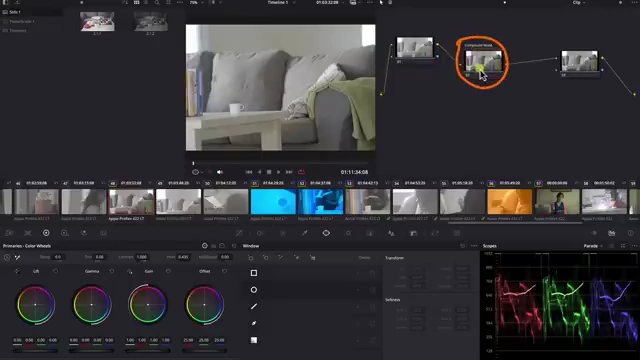
Task: Click the auto balance button
Action: (7, 257)
